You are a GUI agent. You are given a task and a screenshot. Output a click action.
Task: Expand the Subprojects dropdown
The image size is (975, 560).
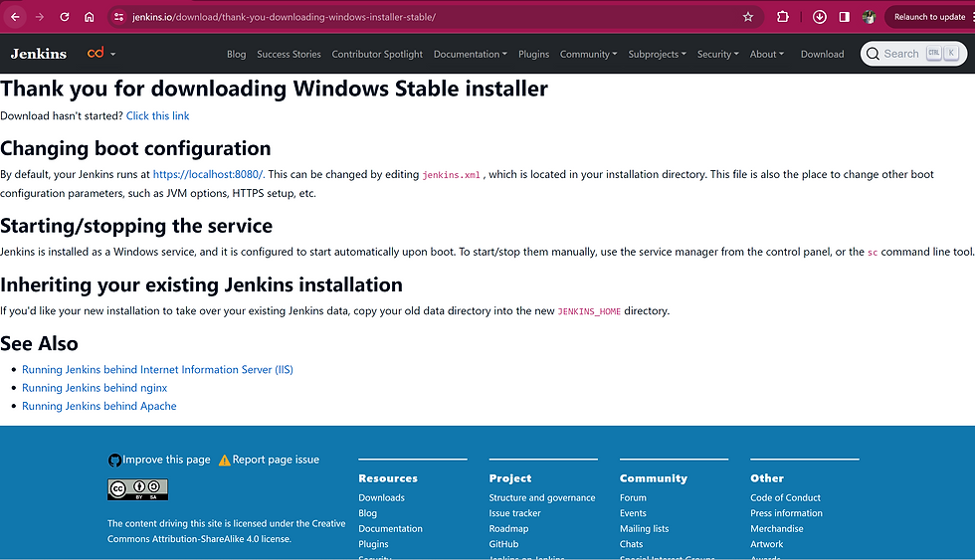(657, 54)
